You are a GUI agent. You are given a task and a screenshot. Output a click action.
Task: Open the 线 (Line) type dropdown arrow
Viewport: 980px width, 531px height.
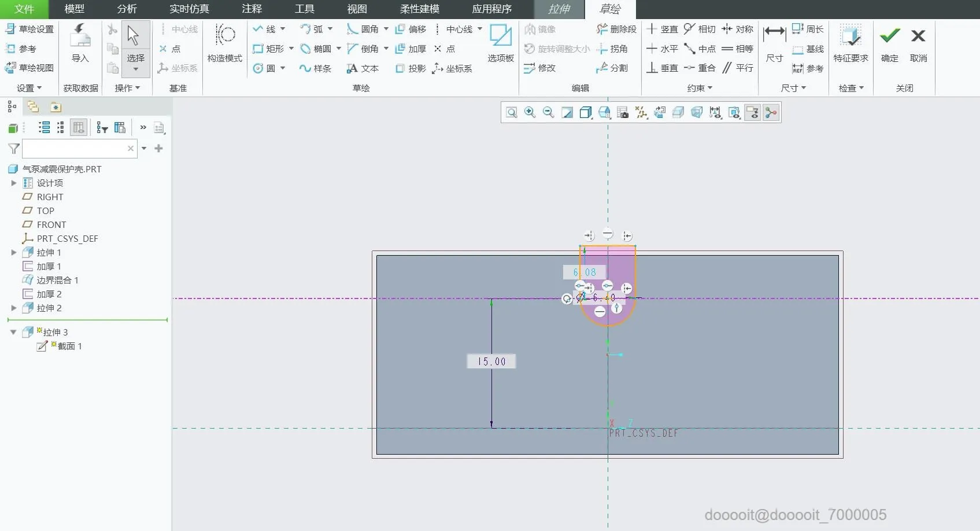coord(283,29)
